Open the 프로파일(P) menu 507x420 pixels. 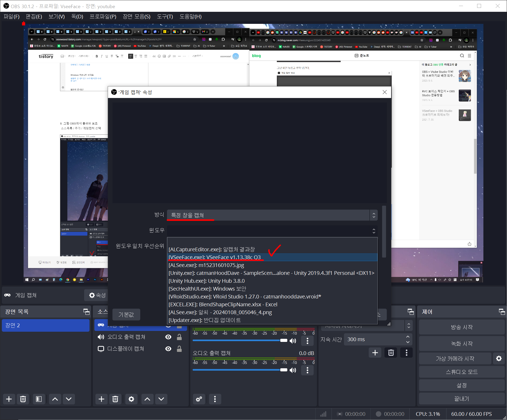(x=103, y=17)
